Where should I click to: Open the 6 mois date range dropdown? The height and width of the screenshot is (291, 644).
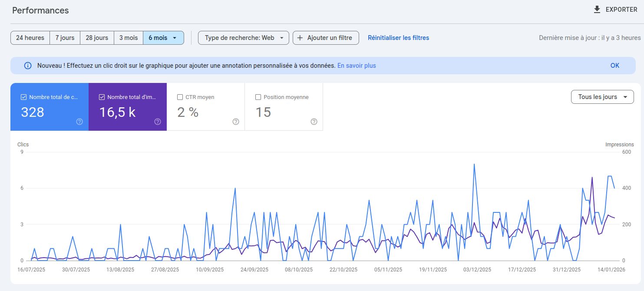163,38
